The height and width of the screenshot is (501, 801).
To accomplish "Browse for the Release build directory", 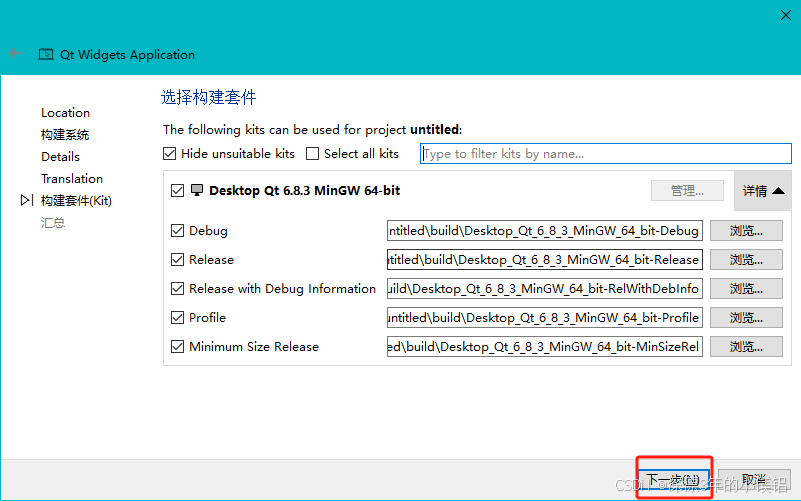I will [x=746, y=259].
